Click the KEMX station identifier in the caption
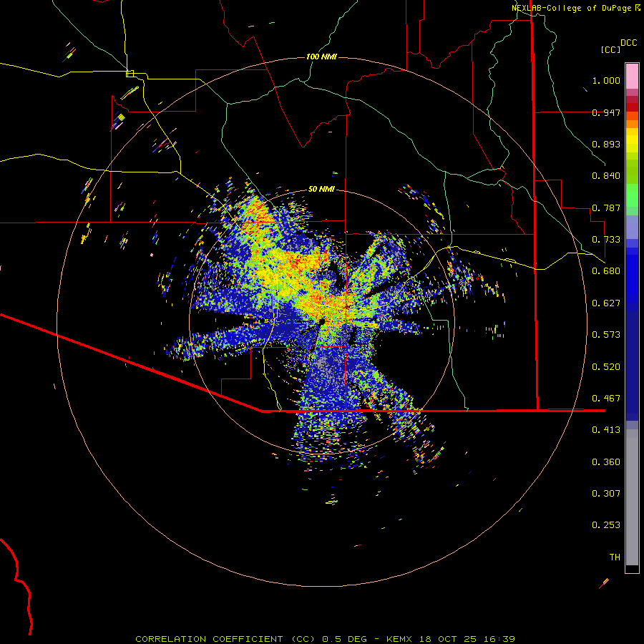The image size is (644, 644). point(401,639)
